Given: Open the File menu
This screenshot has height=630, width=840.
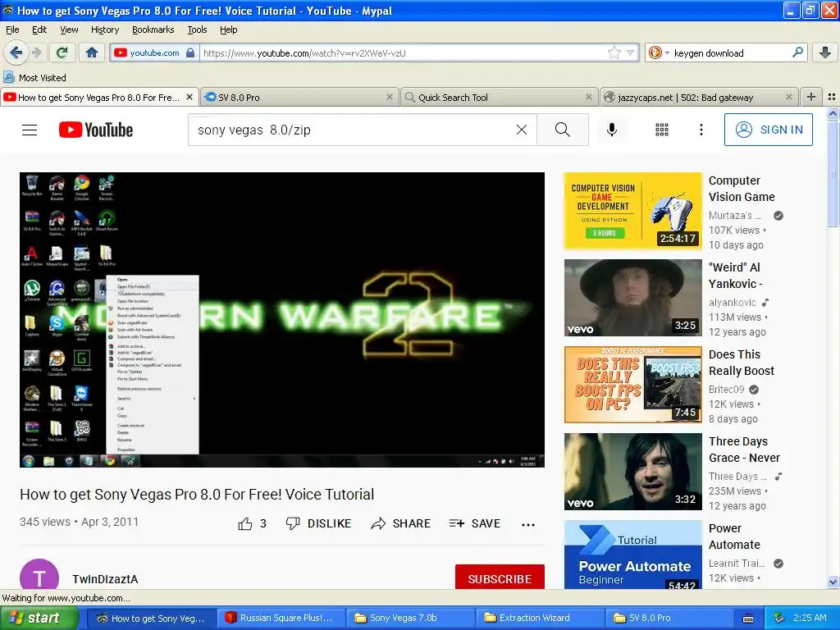Looking at the screenshot, I should [x=12, y=30].
